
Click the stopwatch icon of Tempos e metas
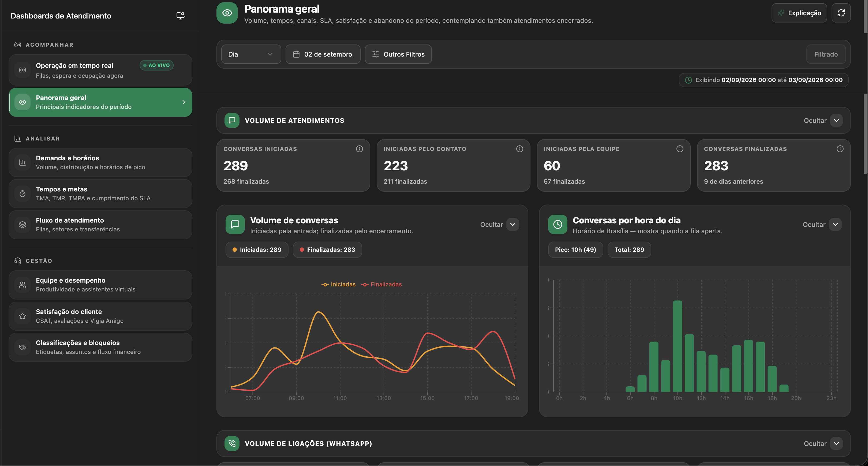(x=23, y=194)
